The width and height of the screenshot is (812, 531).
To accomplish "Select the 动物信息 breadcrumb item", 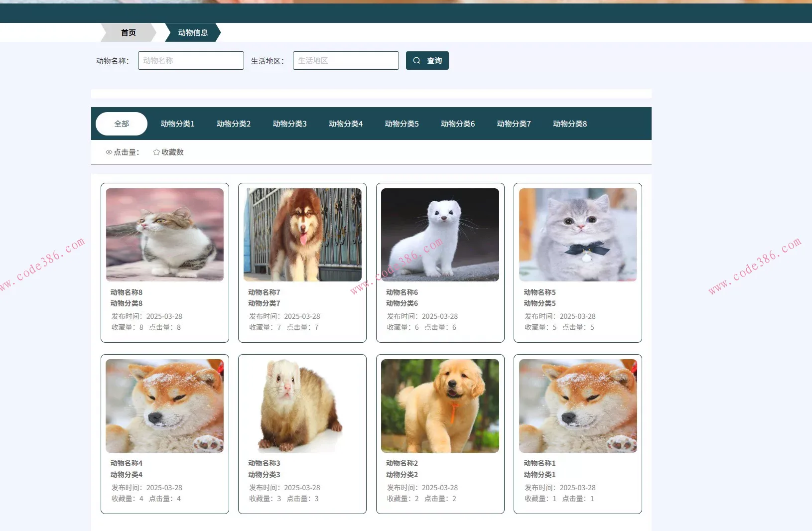I will coord(193,32).
